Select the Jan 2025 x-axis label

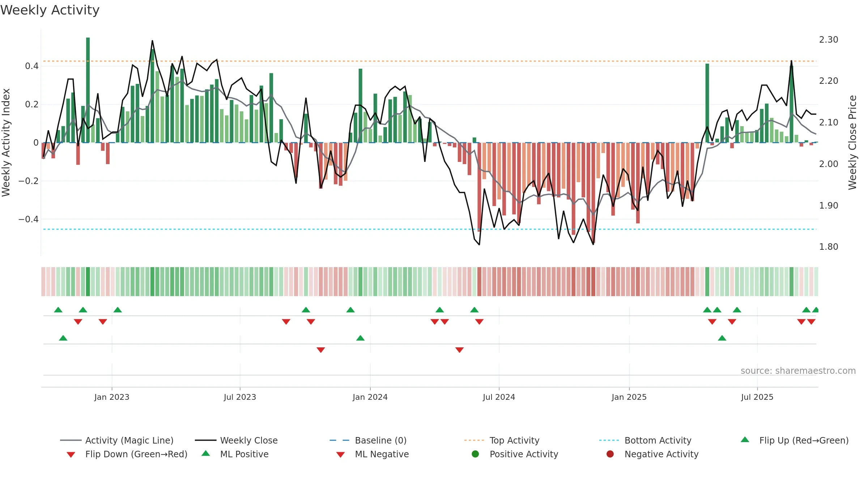coord(629,397)
